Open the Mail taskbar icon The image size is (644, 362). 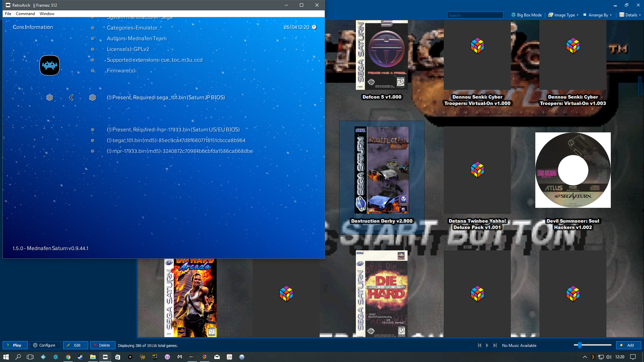coord(217,357)
